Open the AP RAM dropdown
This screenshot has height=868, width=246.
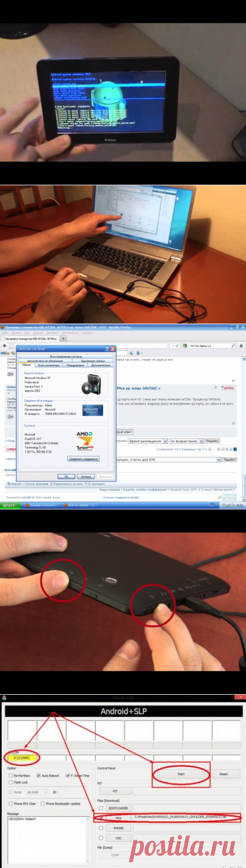point(37,792)
